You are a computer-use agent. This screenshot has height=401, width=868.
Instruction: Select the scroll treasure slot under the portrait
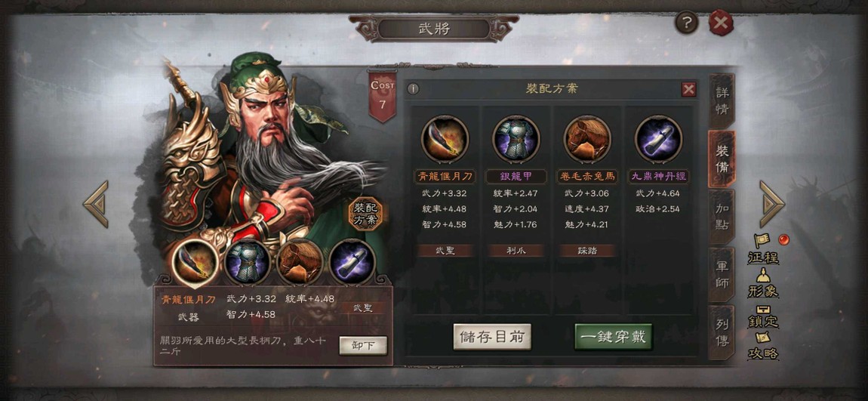coord(352,261)
